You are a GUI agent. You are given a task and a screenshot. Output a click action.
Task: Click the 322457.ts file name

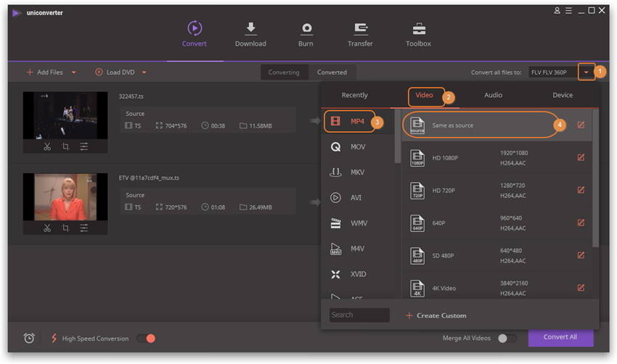(131, 96)
